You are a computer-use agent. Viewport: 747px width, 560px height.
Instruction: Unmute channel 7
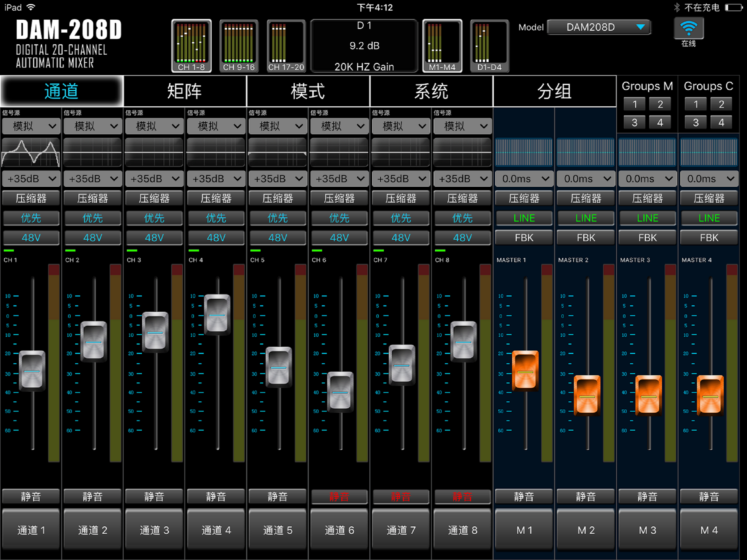tap(401, 497)
